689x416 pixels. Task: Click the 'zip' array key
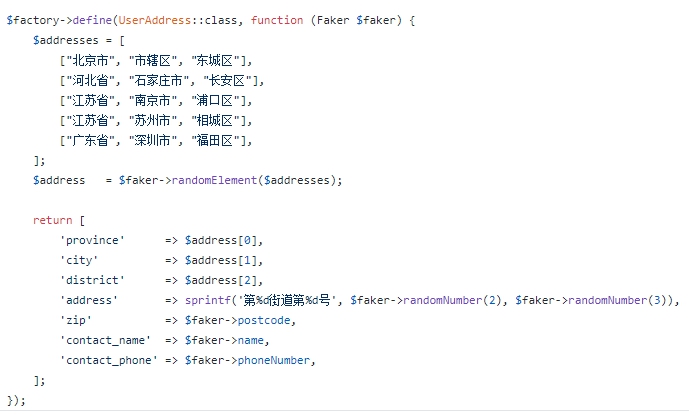pyautogui.click(x=76, y=320)
